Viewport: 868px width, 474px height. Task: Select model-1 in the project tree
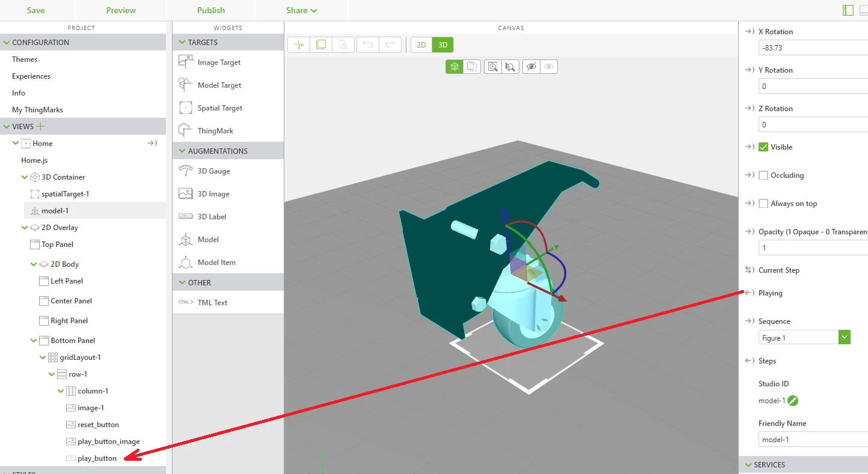coord(55,210)
